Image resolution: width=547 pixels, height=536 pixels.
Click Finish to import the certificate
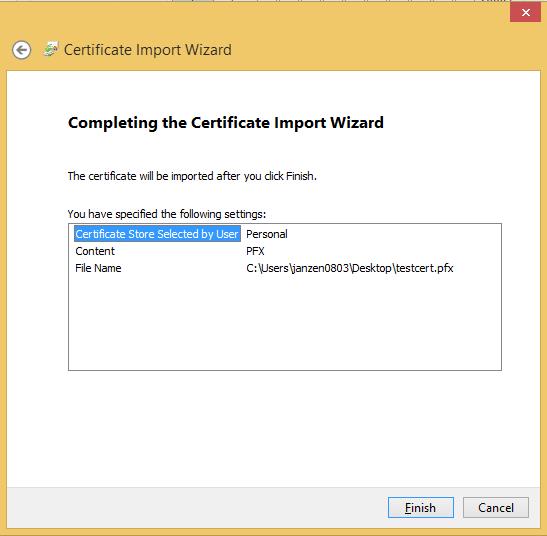click(x=420, y=507)
